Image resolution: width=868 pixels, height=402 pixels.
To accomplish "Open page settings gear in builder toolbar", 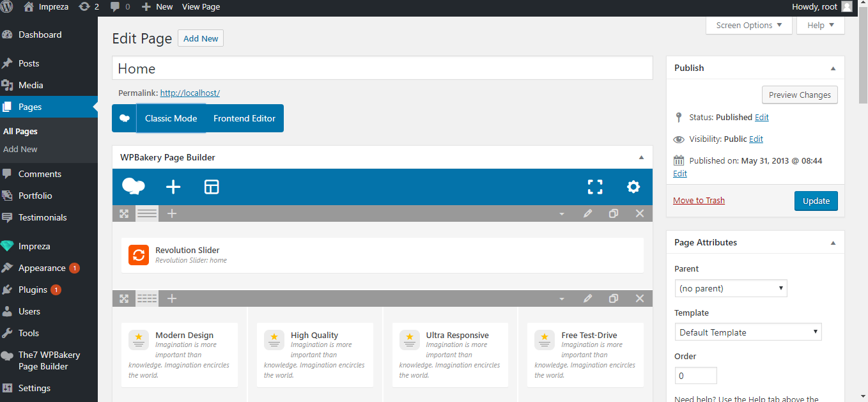I will [x=633, y=187].
